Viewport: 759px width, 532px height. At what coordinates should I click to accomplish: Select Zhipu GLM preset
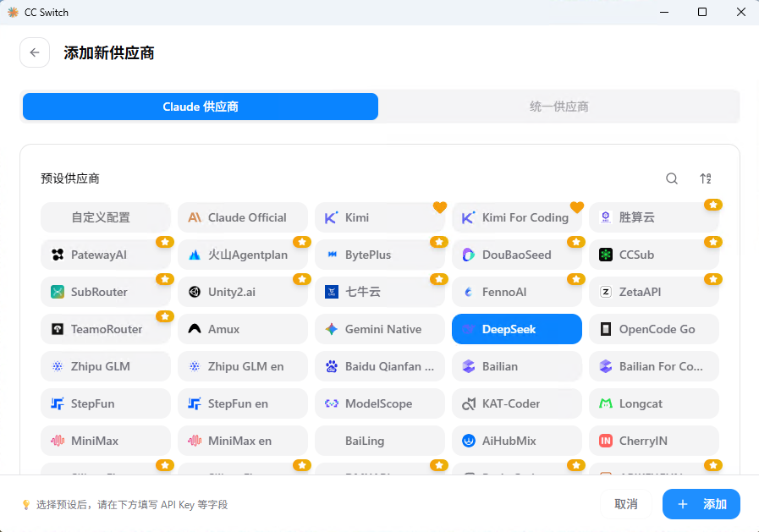106,366
